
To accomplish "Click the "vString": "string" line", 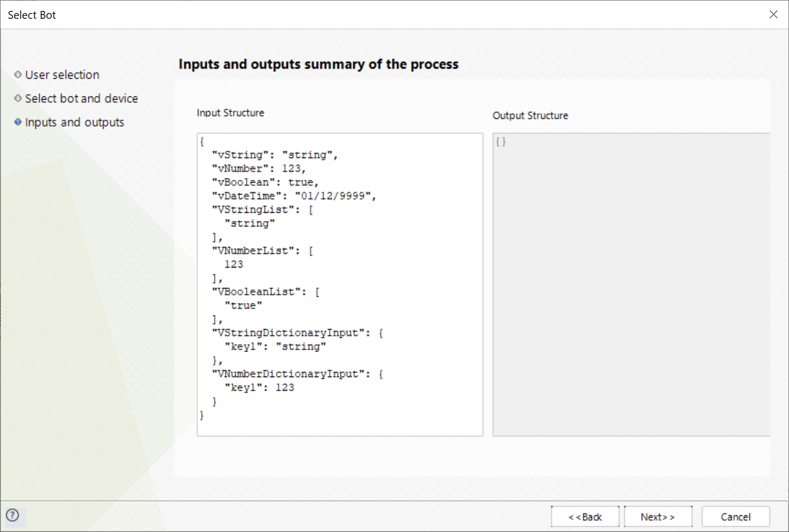I will [x=274, y=155].
